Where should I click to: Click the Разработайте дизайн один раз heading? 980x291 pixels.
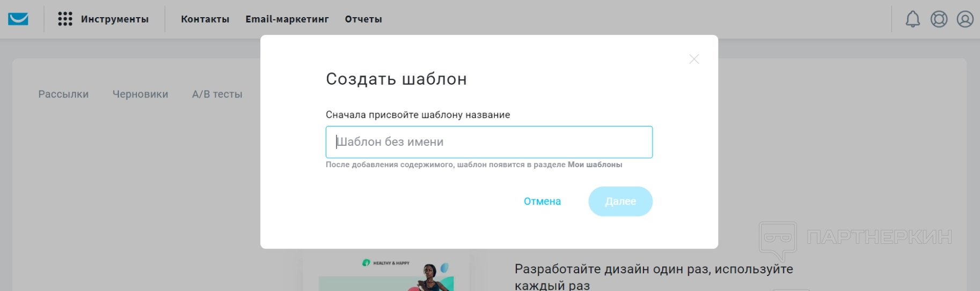[x=654, y=277]
